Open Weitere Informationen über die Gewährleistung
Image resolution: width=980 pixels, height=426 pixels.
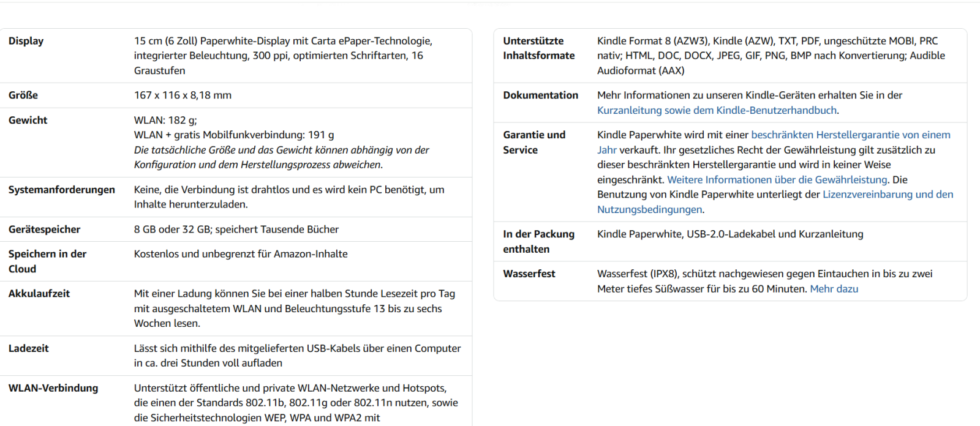[x=777, y=179]
